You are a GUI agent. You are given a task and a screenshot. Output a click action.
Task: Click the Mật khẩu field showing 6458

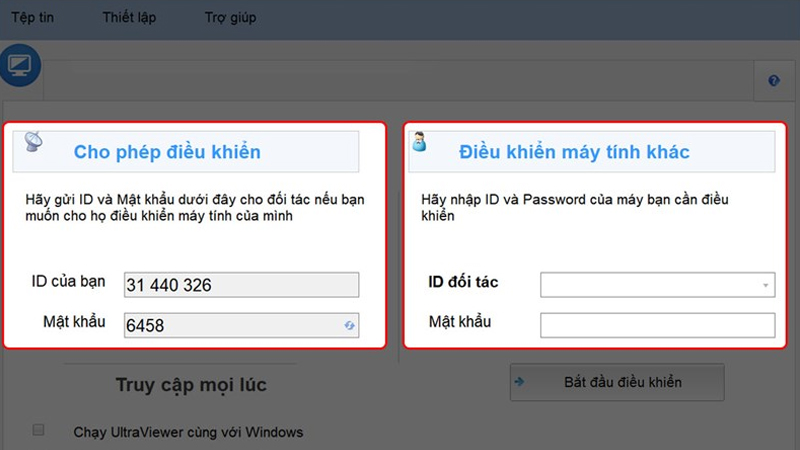[230, 325]
